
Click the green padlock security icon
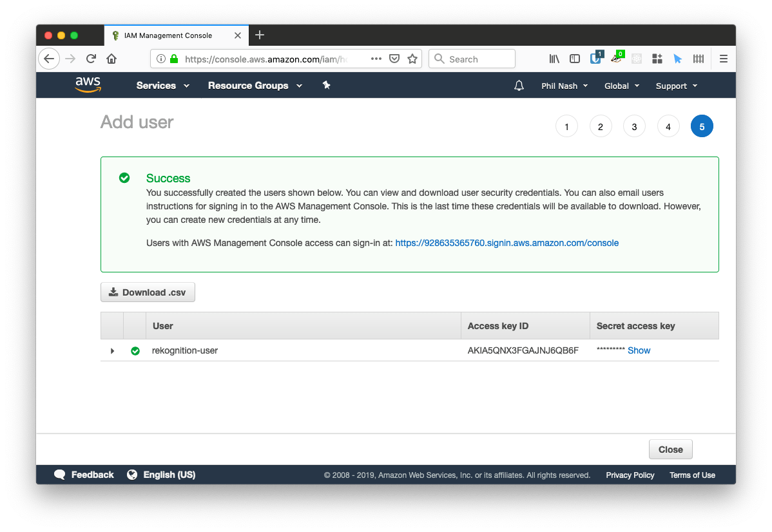pyautogui.click(x=174, y=59)
